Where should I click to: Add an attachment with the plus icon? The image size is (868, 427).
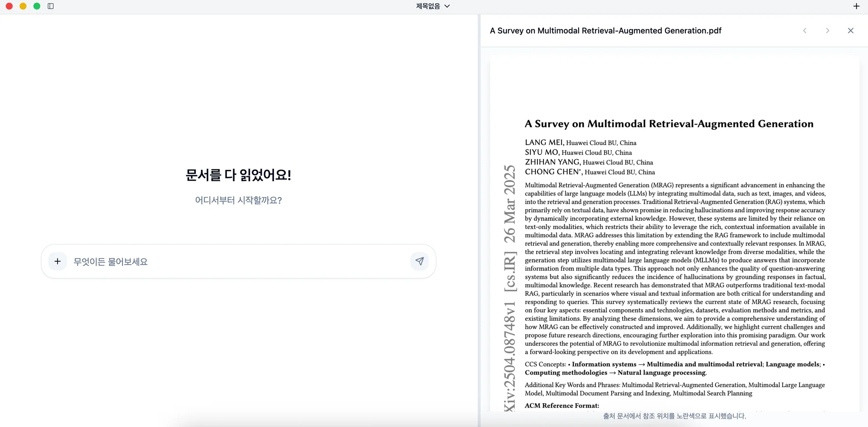57,261
